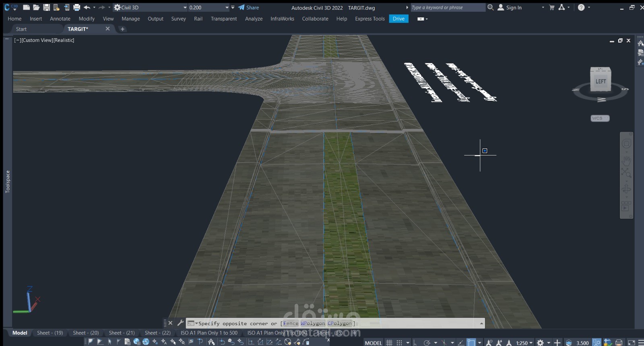Select the active Drive ribbon tab

click(x=398, y=19)
